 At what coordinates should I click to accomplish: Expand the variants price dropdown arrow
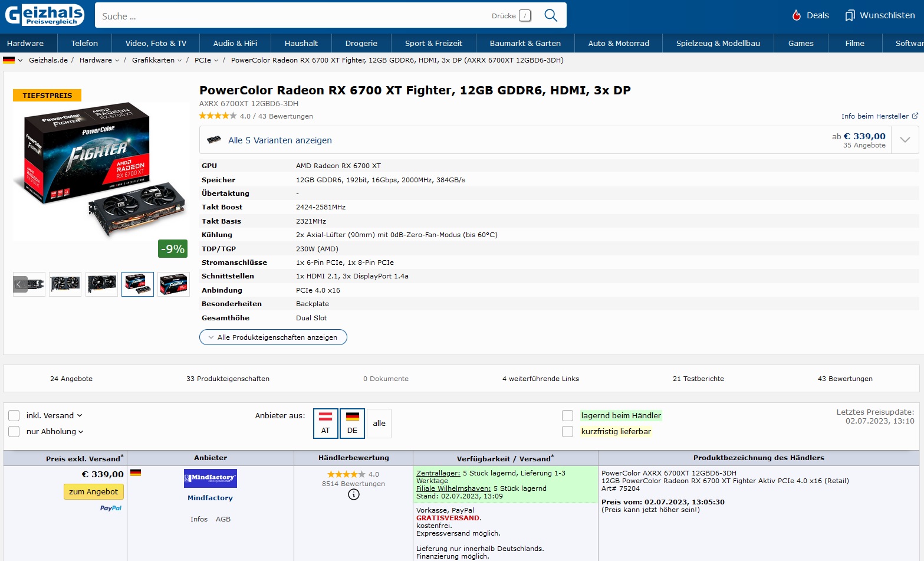pyautogui.click(x=905, y=140)
